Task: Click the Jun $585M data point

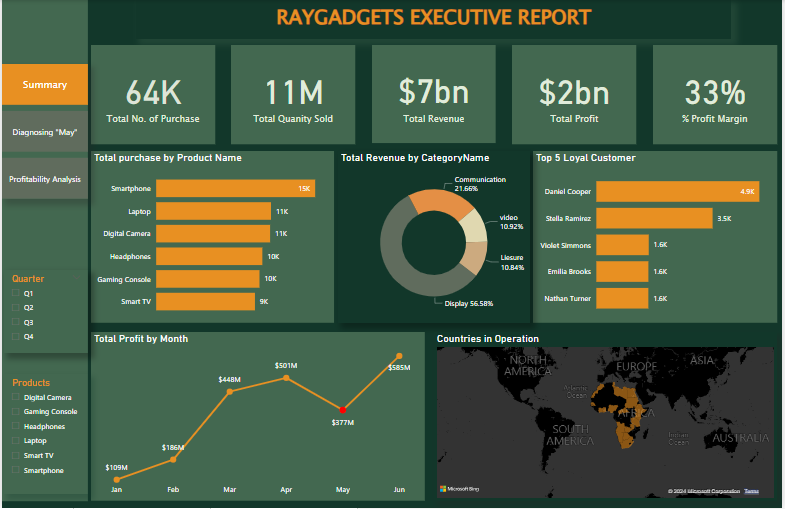Action: [399, 356]
